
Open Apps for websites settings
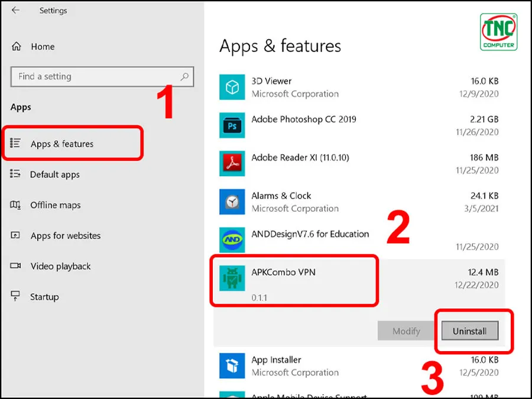(x=66, y=235)
